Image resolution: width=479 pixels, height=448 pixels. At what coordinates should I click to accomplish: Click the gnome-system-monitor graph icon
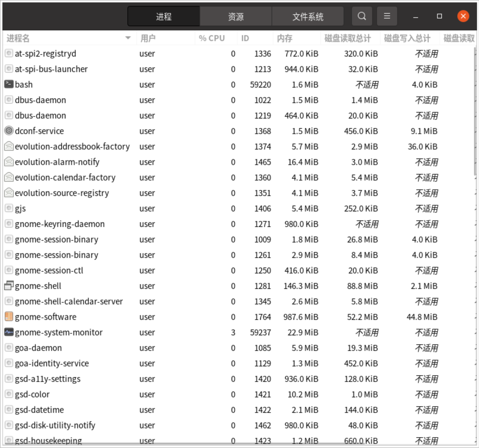coord(9,332)
